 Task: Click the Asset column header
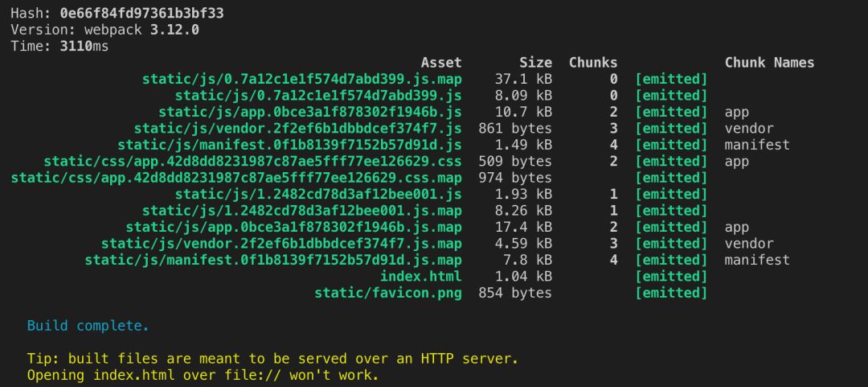tap(441, 63)
